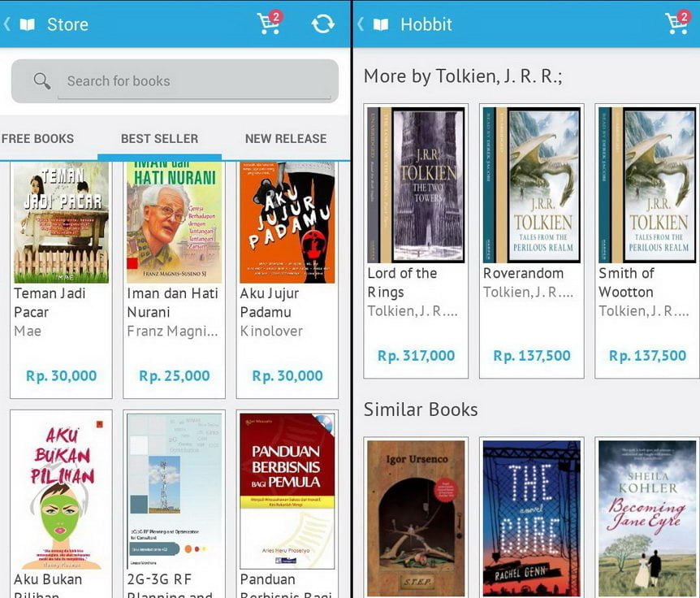Tap the magnifier search icon
This screenshot has width=700, height=598.
pyautogui.click(x=41, y=80)
